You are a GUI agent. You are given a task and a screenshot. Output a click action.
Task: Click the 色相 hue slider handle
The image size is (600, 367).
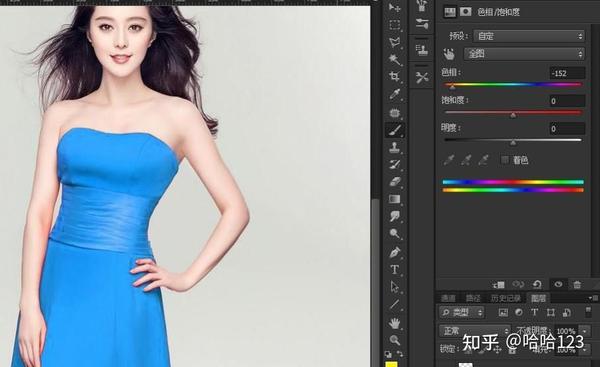click(x=452, y=87)
